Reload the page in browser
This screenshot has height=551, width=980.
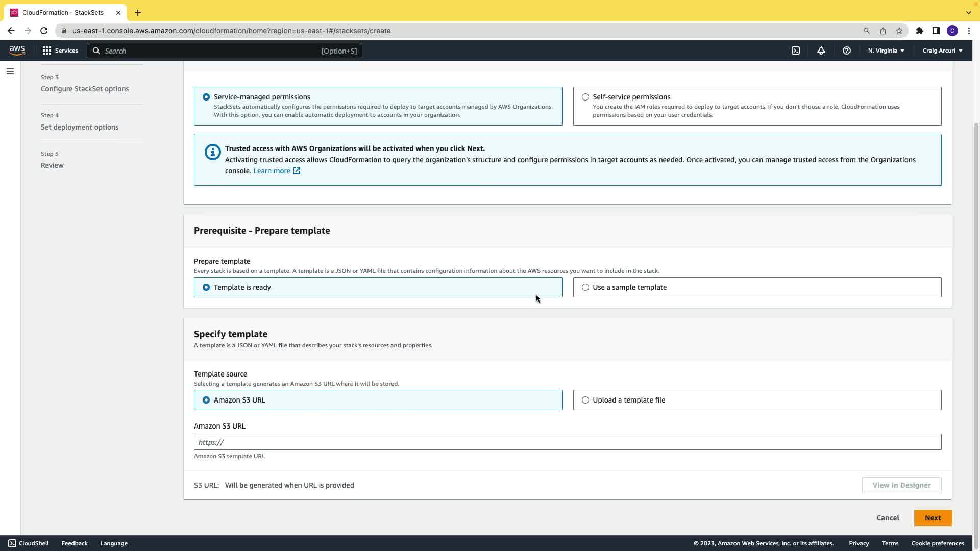pos(44,31)
